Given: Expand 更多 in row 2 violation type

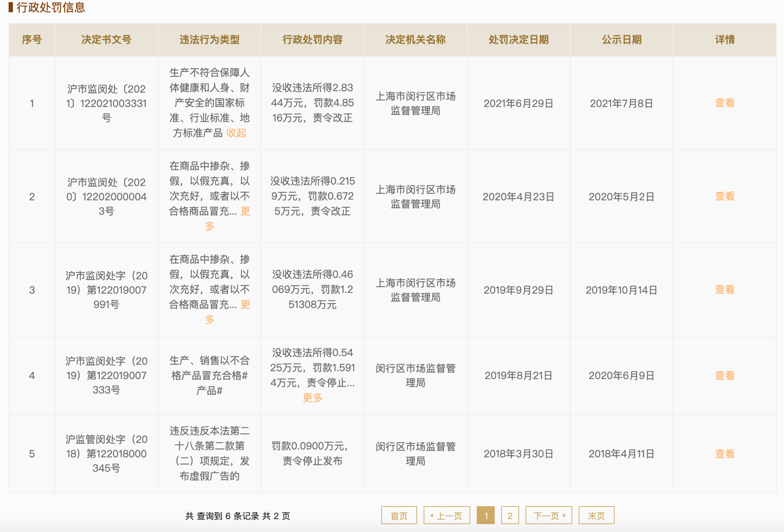Looking at the screenshot, I should pos(245,211).
